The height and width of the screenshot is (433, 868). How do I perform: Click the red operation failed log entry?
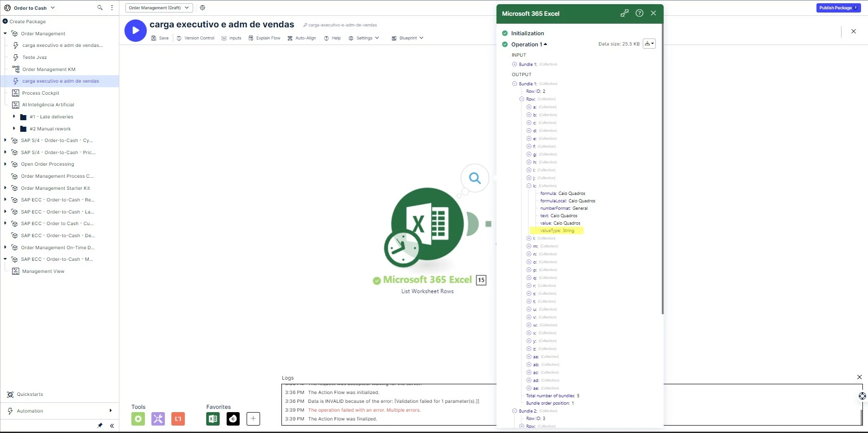click(364, 410)
